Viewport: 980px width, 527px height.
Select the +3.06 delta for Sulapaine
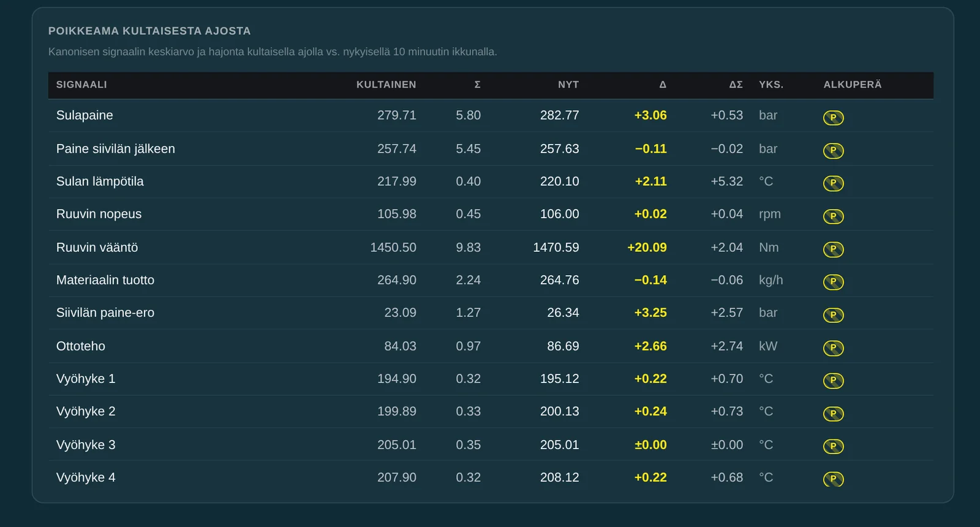[x=650, y=115]
